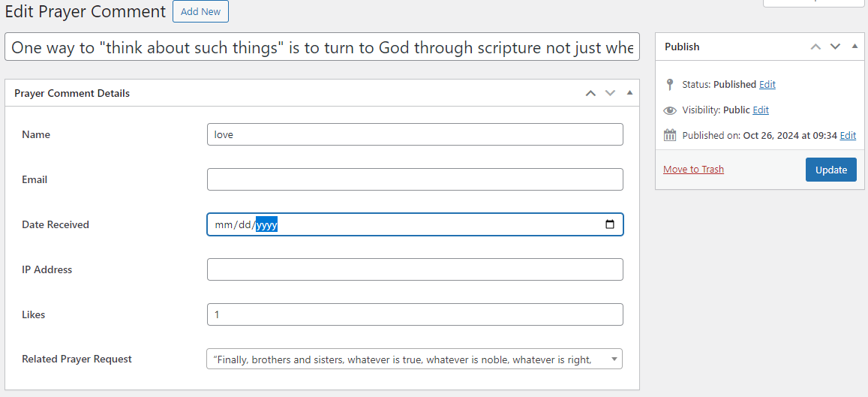
Task: Collapse the Prayer Comment Details panel
Action: (x=629, y=93)
